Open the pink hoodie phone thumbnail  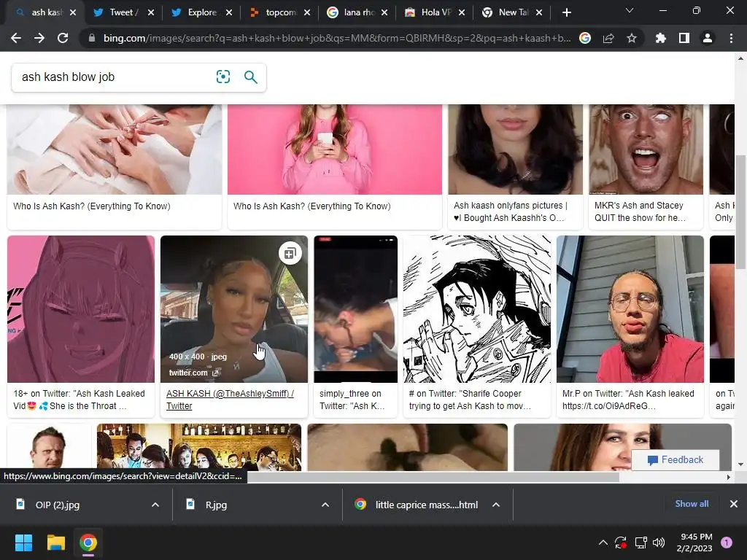334,149
